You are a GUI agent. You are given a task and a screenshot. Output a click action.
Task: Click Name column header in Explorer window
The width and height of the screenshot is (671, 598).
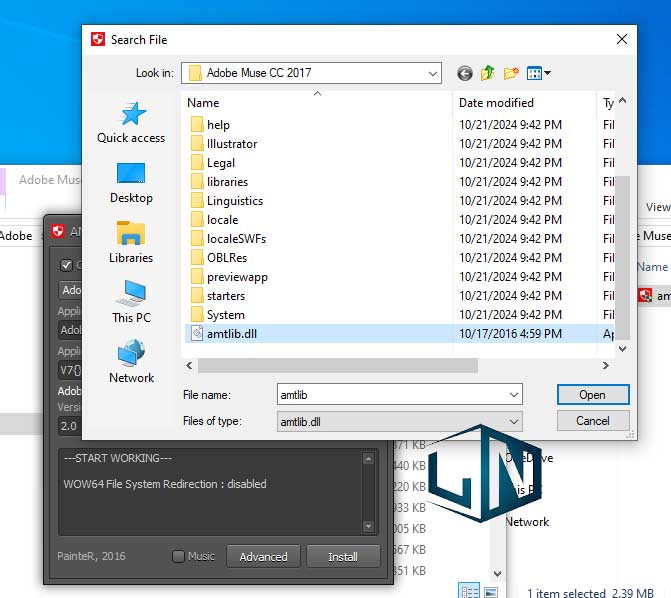[652, 267]
